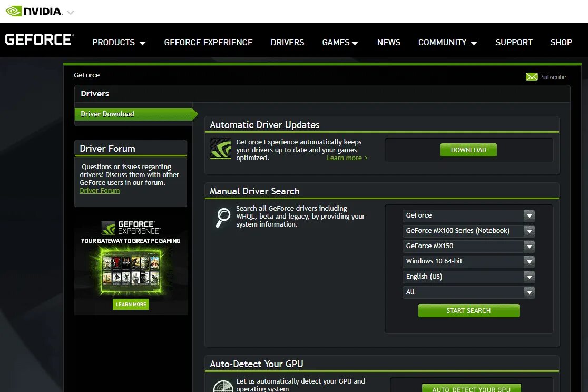The image size is (588, 392).
Task: Click the Manual Driver Search heading
Action: tap(254, 191)
